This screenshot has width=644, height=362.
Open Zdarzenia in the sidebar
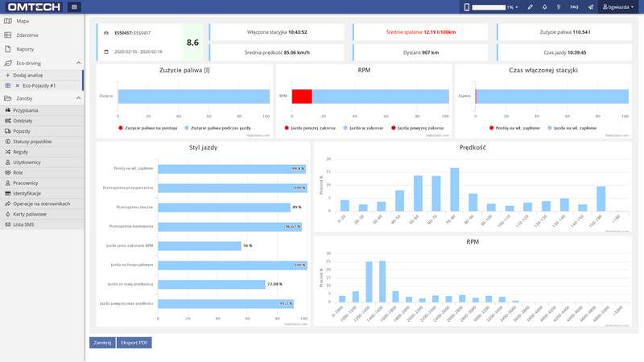[x=27, y=35]
